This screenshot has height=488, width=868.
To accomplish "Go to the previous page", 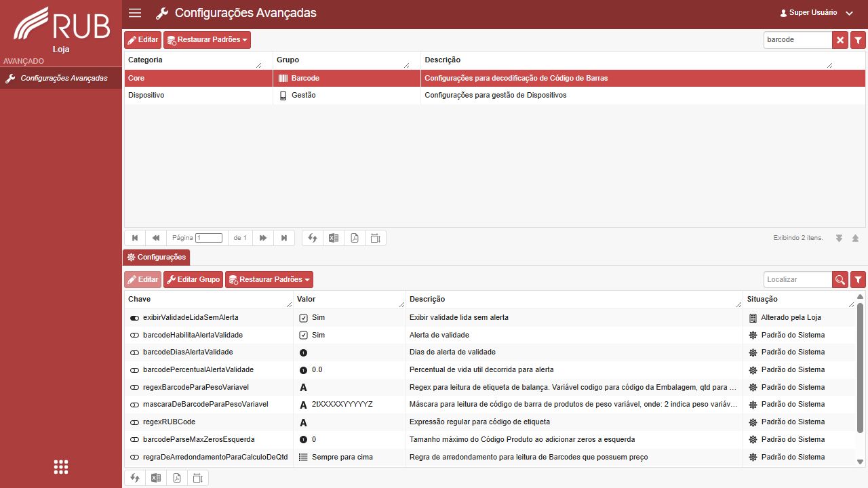I will [x=156, y=238].
